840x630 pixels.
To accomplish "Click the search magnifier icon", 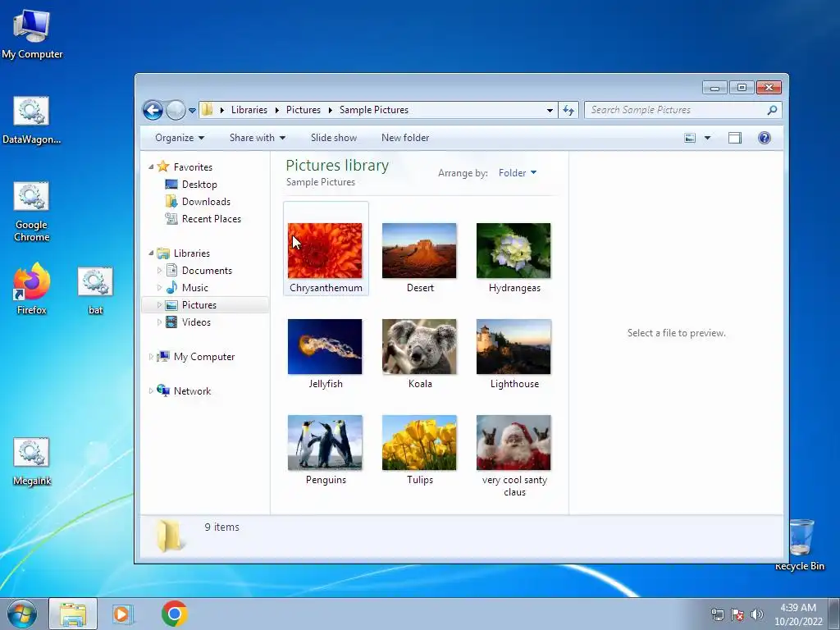I will coord(771,110).
